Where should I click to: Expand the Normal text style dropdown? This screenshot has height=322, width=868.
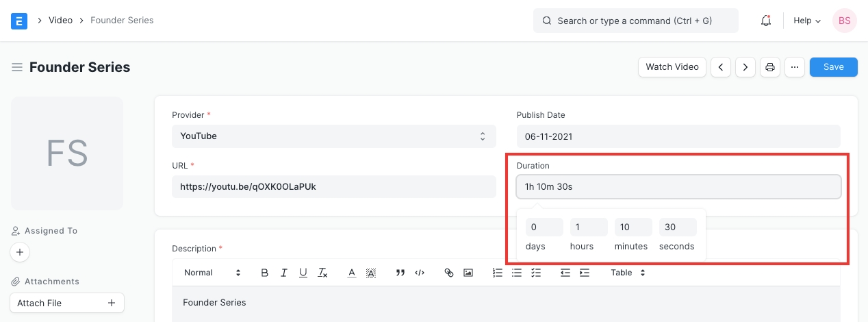coord(212,273)
